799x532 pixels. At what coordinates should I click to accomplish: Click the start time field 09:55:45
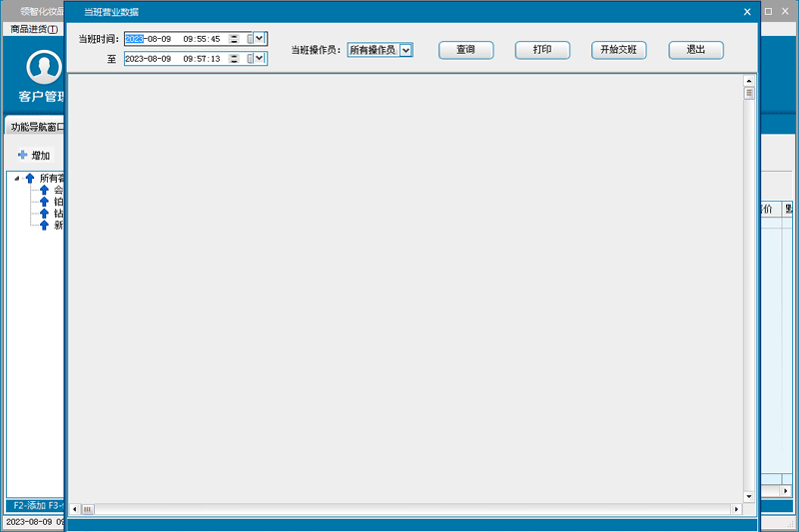202,39
